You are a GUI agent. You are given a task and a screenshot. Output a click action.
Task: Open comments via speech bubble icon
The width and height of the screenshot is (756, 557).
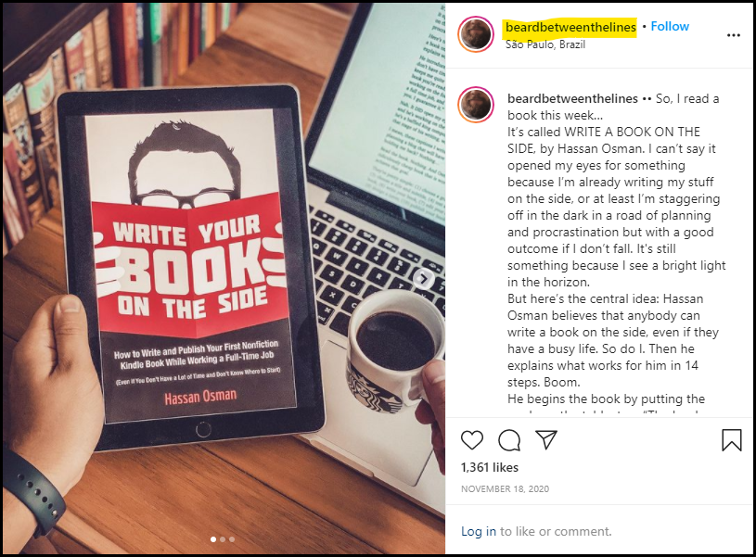(x=509, y=440)
